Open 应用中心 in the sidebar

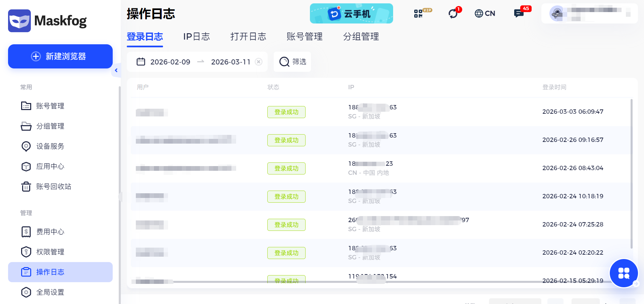[50, 166]
